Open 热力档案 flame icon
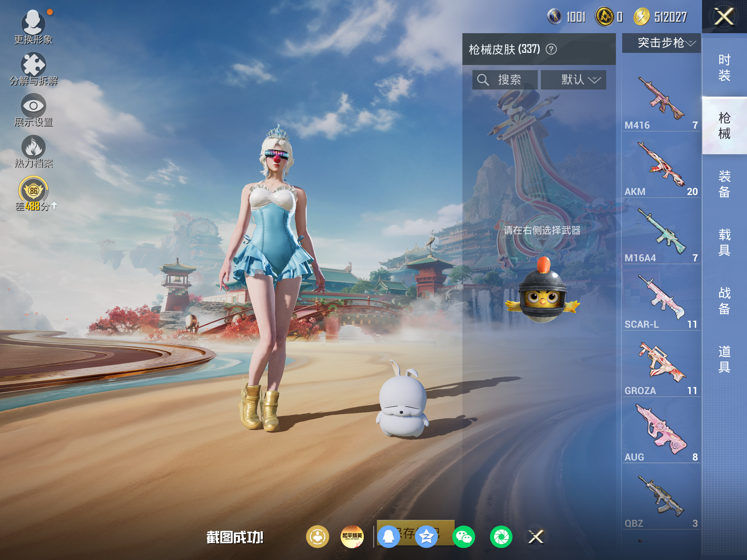 [x=33, y=147]
